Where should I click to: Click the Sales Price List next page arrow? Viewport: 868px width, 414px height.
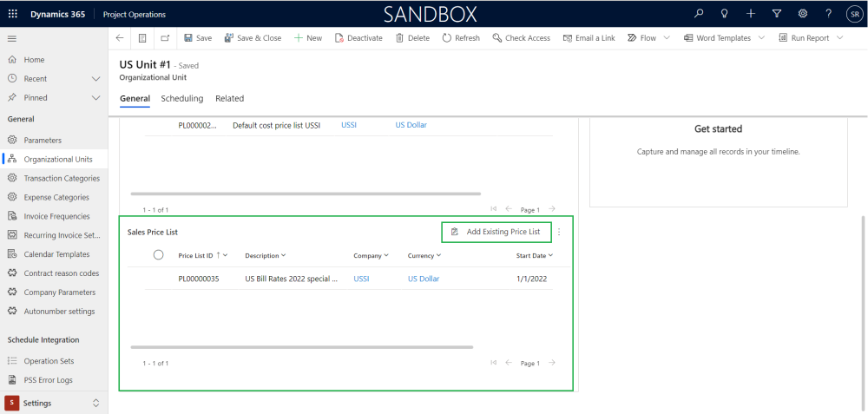click(x=552, y=363)
